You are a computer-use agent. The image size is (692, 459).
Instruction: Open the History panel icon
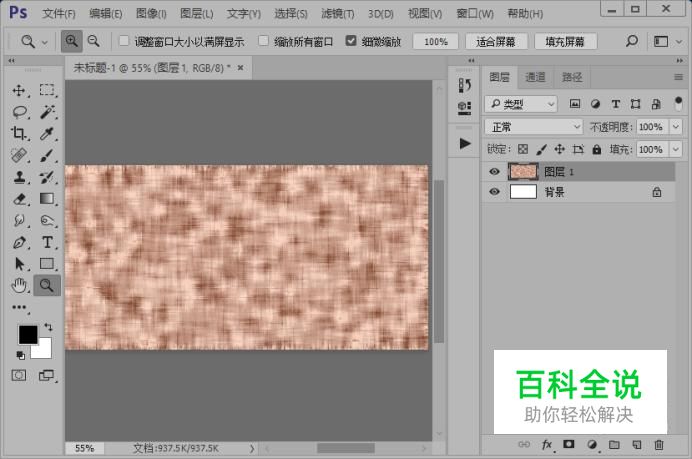[464, 85]
